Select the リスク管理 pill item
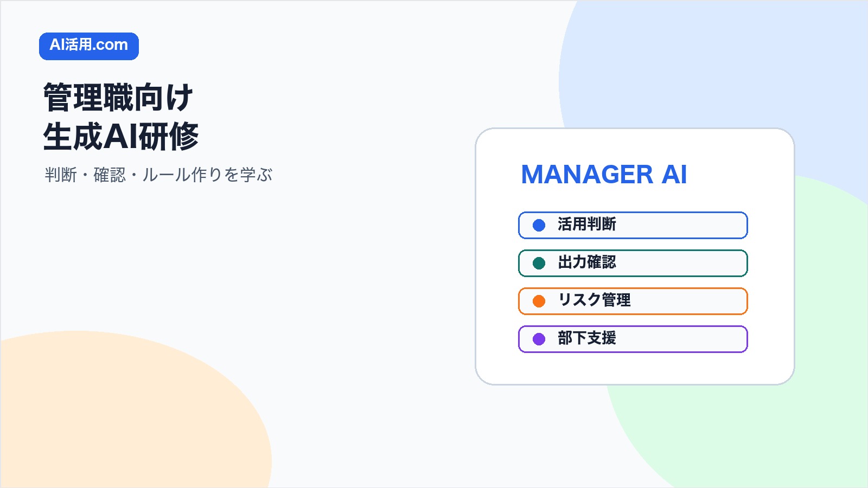868x488 pixels. pyautogui.click(x=633, y=301)
